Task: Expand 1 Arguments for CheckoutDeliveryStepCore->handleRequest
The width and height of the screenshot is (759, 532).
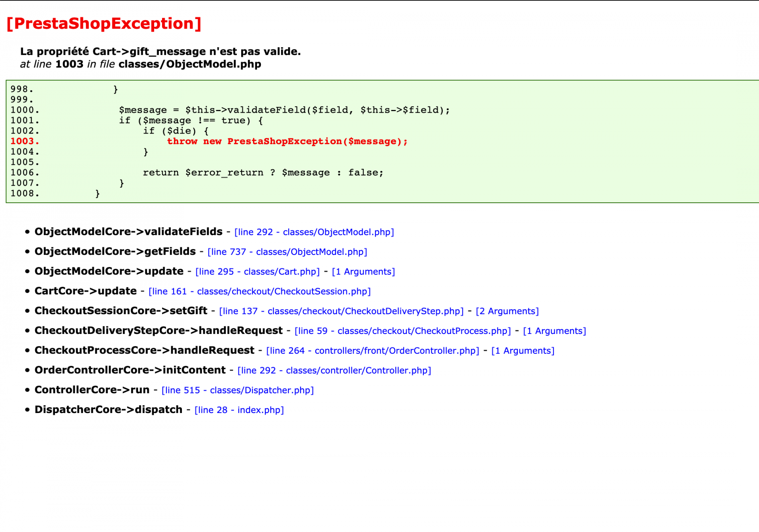Action: pos(555,331)
